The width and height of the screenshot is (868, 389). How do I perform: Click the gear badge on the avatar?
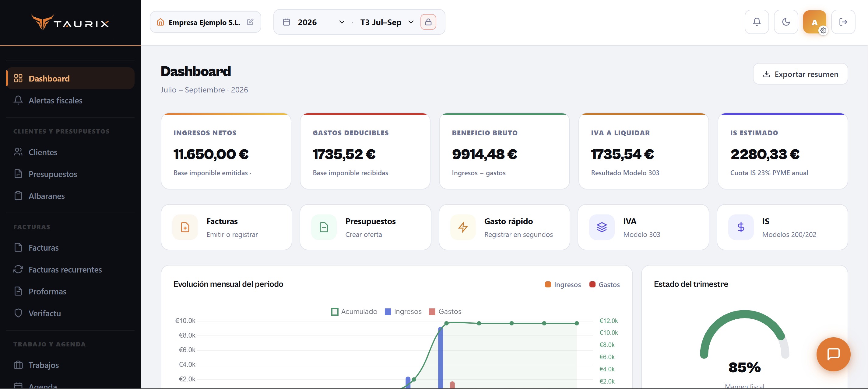click(823, 30)
